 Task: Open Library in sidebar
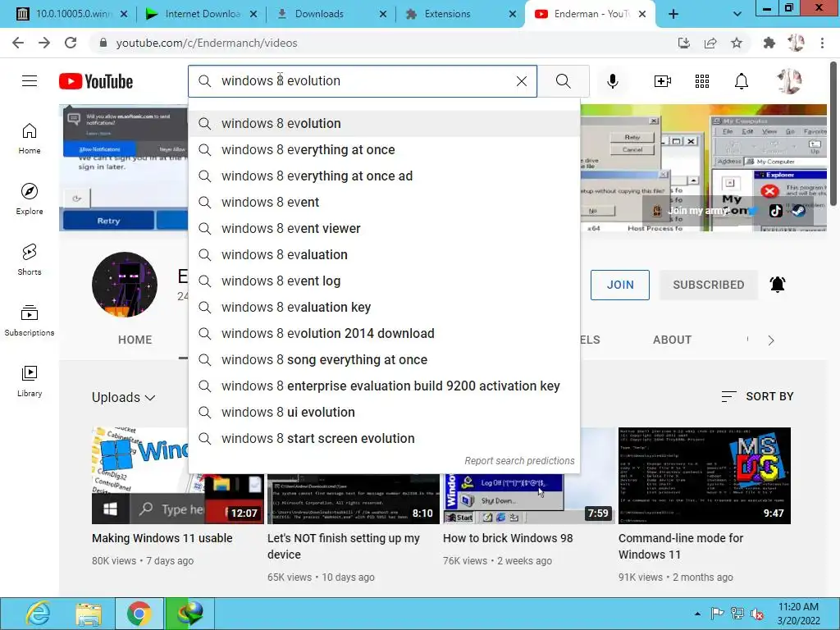pos(30,381)
